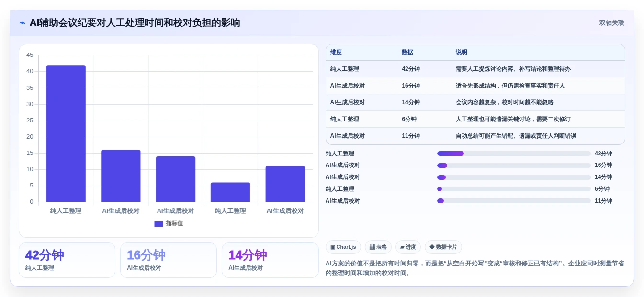Screen dimensions: 644x297
Task: Click the AI生成后校对 label of the 11分钟 progress row
Action: click(343, 201)
